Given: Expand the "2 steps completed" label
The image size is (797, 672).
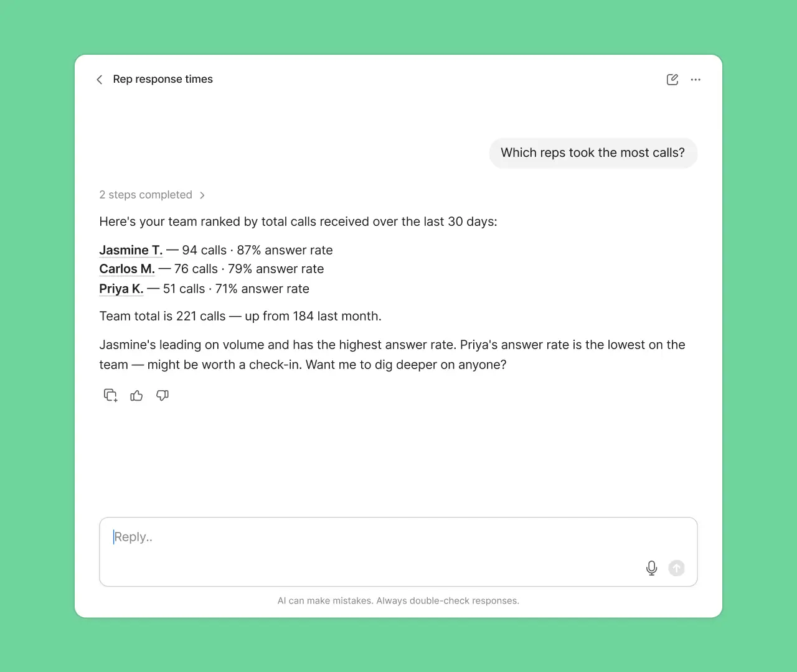Looking at the screenshot, I should pyautogui.click(x=146, y=195).
